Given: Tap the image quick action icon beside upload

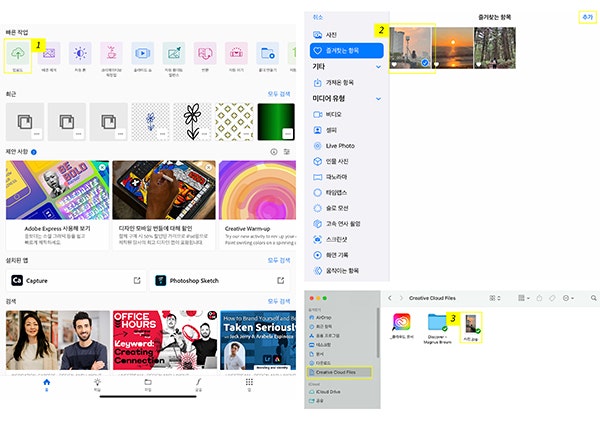Looking at the screenshot, I should (x=49, y=53).
